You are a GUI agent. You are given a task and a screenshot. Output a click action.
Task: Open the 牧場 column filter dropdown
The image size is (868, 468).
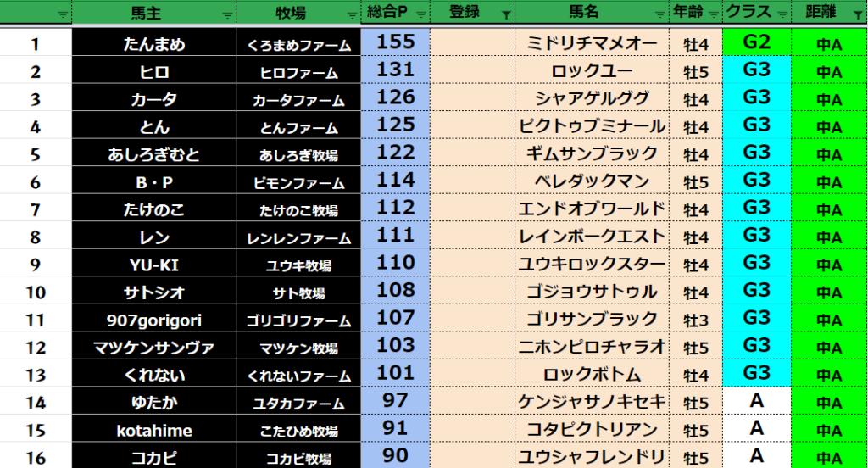click(351, 14)
